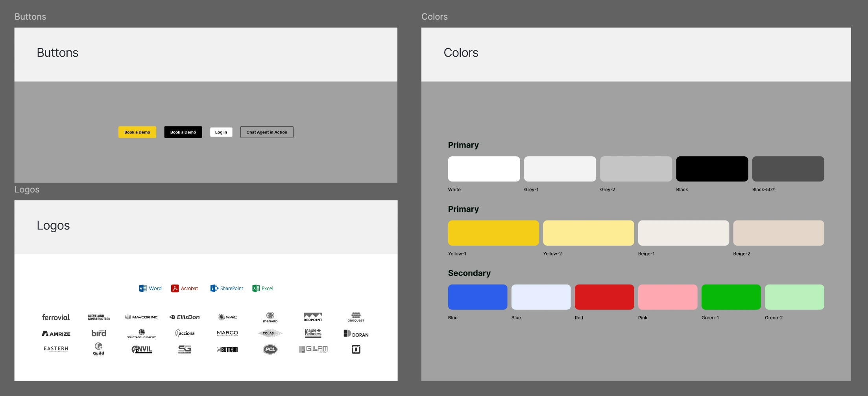
Task: Select the "Buttons" frame name above the frame
Action: click(30, 17)
